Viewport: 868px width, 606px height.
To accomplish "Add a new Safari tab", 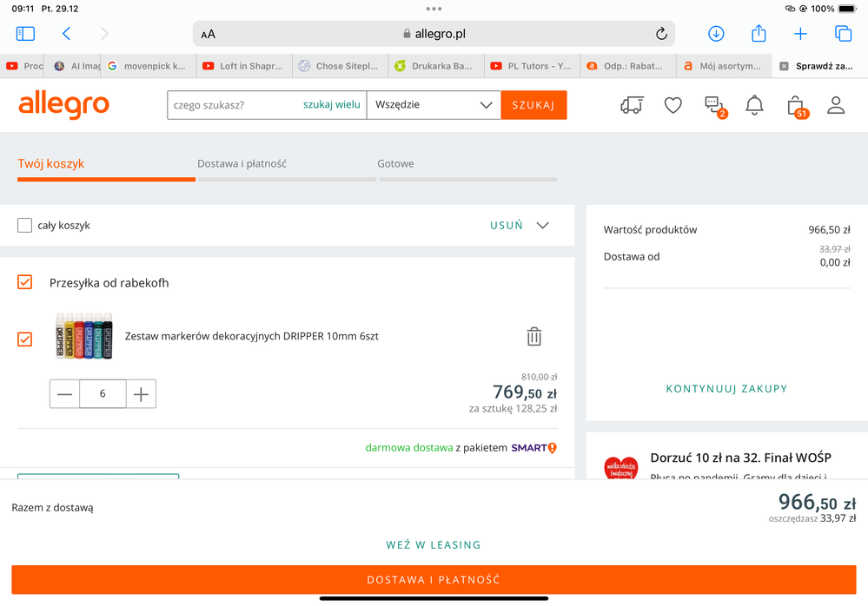I will 800,34.
